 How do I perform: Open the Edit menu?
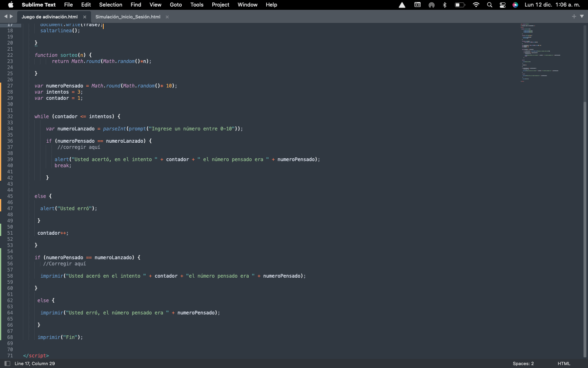coord(86,5)
